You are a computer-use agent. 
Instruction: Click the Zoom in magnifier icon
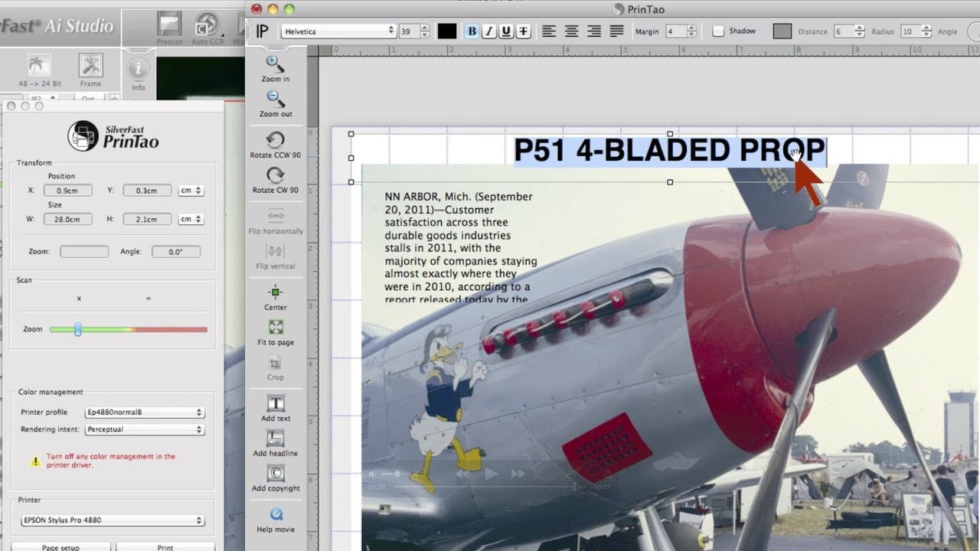pyautogui.click(x=275, y=64)
